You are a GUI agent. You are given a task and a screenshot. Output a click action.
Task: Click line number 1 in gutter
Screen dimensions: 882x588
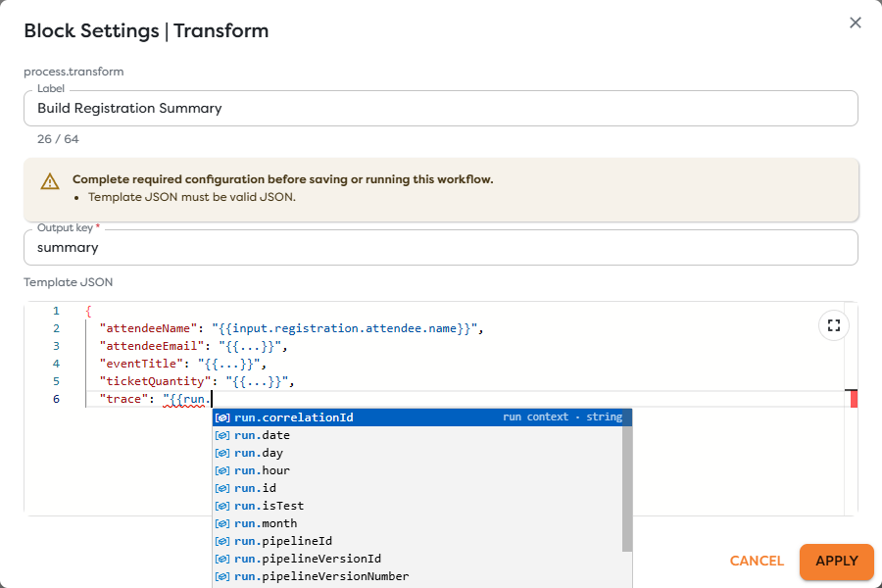click(56, 311)
